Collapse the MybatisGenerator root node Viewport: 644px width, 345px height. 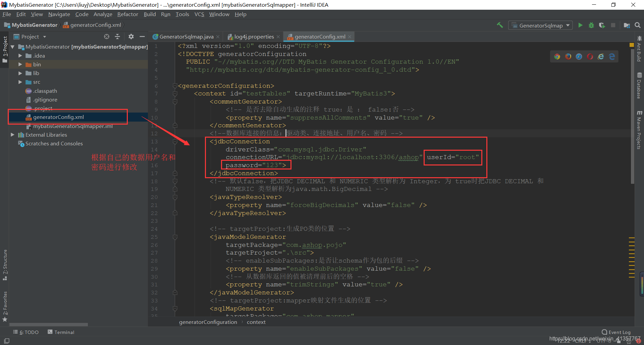(13, 47)
